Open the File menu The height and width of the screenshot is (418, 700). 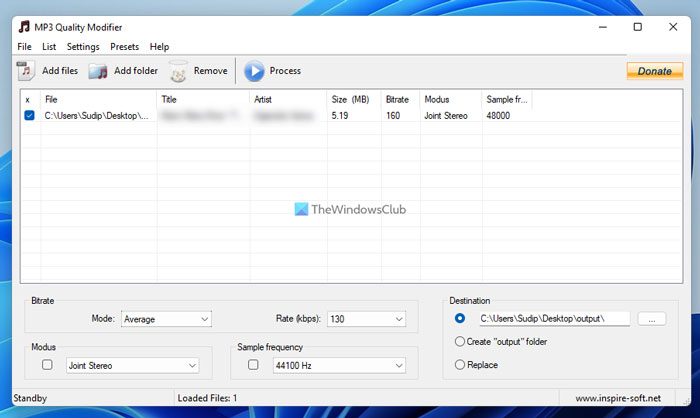pyautogui.click(x=25, y=46)
